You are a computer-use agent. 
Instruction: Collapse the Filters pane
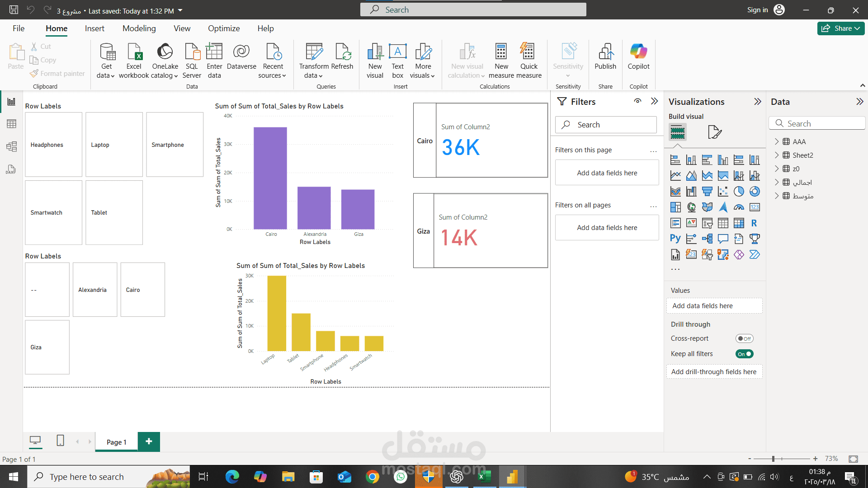[x=654, y=101]
